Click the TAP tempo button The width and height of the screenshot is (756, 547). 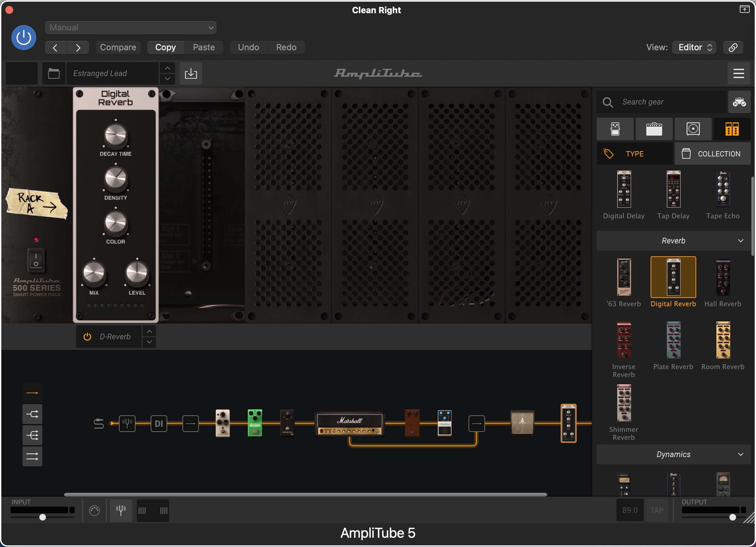(657, 510)
